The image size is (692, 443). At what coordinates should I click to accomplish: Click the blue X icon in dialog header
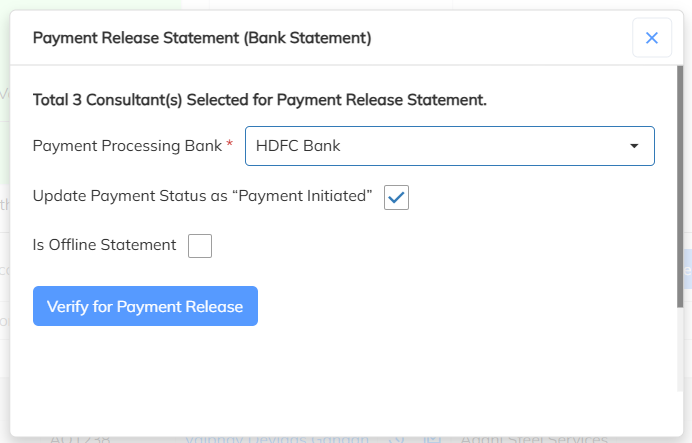click(x=651, y=38)
